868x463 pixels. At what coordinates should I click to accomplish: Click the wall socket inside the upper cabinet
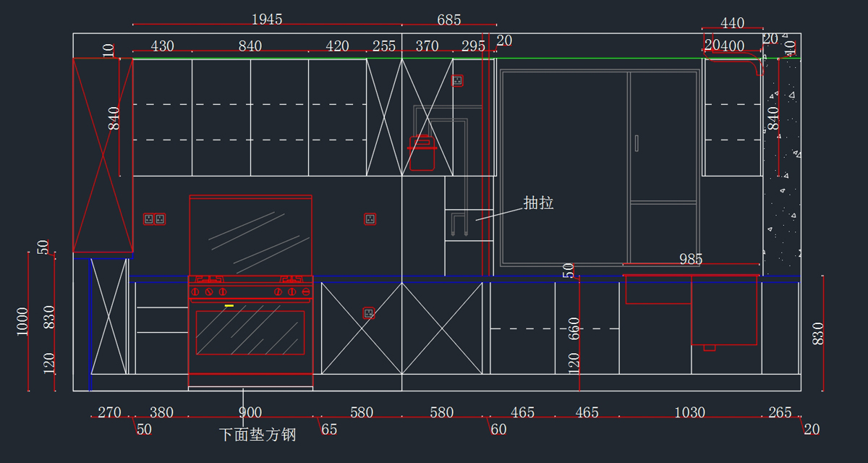coord(457,81)
